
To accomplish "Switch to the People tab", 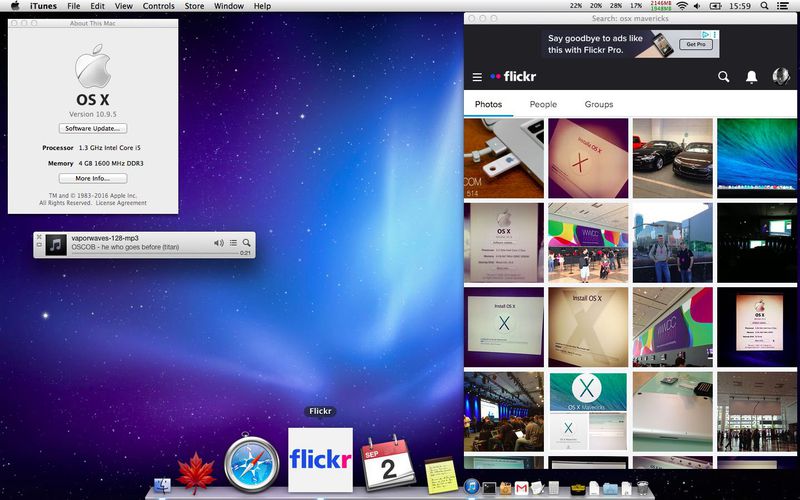I will [x=543, y=104].
